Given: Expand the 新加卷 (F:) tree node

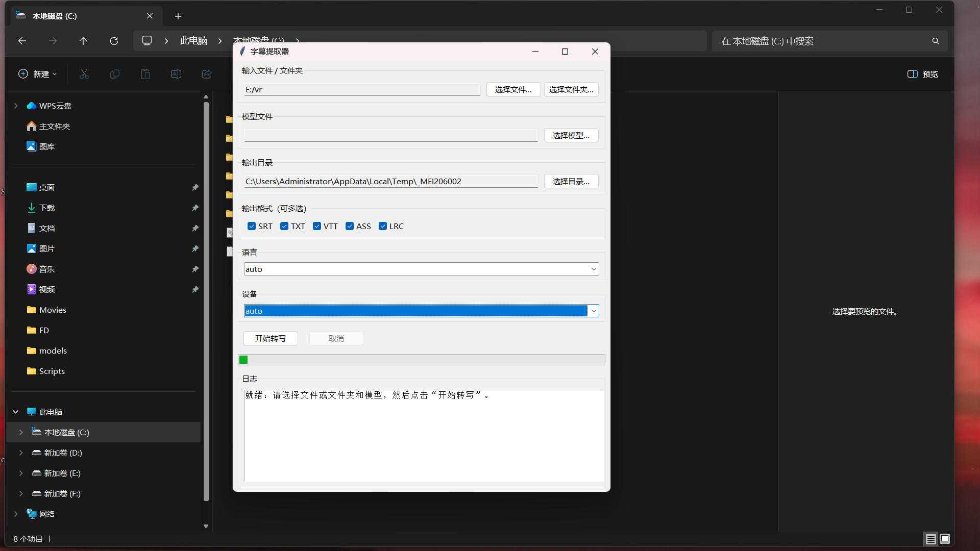Looking at the screenshot, I should click(x=21, y=493).
